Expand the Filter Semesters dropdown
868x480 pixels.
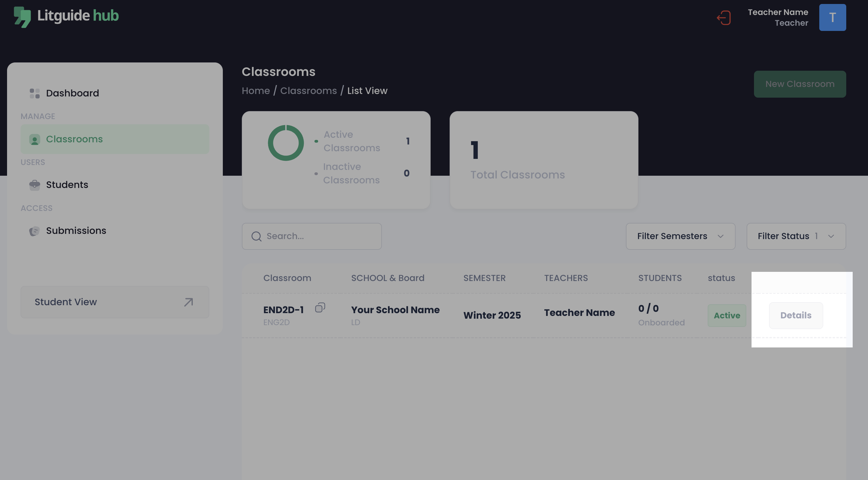pyautogui.click(x=680, y=236)
